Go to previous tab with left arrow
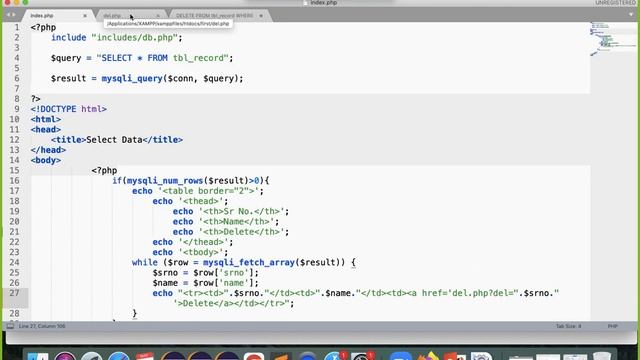Screen dimensions: 640x360 pyautogui.click(x=8, y=15)
